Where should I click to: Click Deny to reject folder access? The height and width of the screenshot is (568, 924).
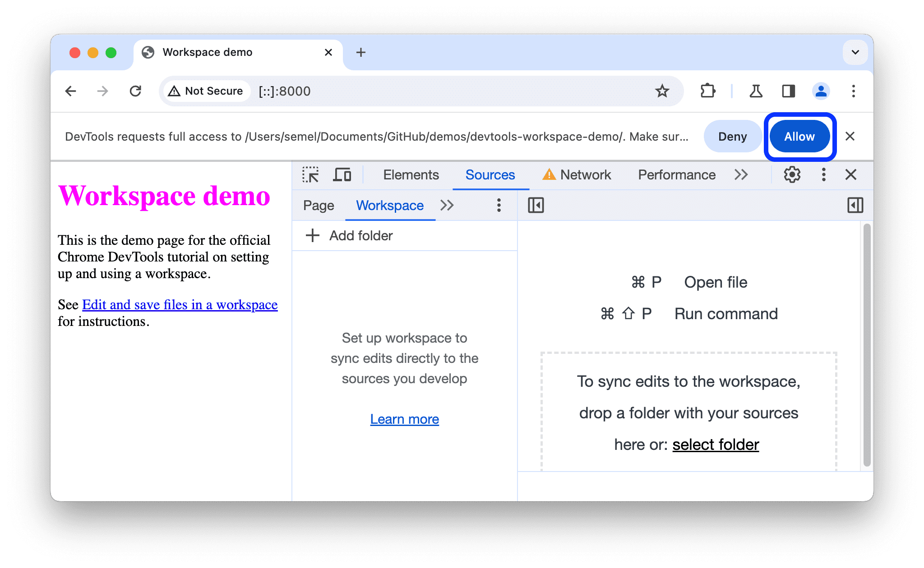click(x=732, y=137)
